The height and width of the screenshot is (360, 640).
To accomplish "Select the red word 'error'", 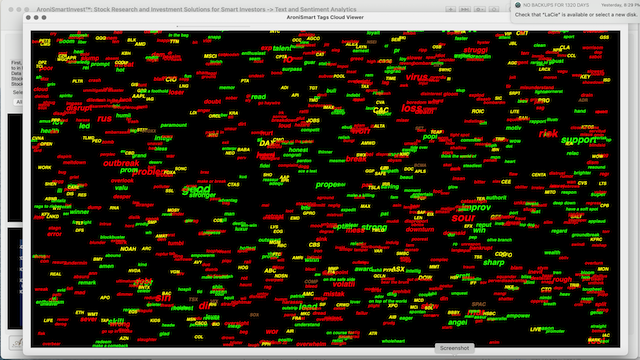I will [54, 234].
